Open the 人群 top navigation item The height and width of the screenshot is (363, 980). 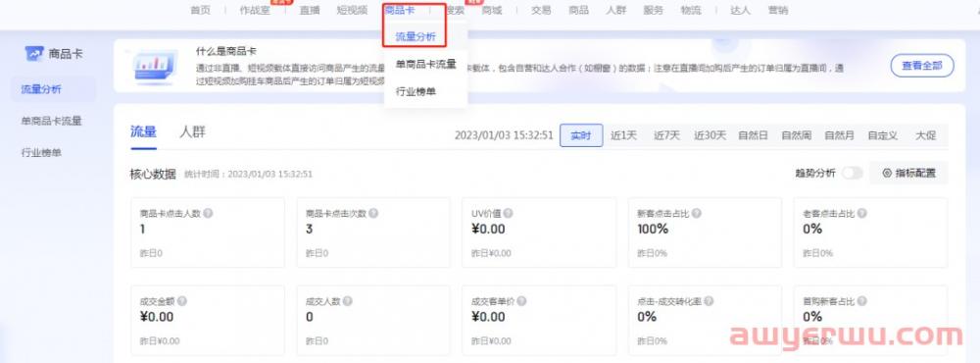tap(615, 10)
